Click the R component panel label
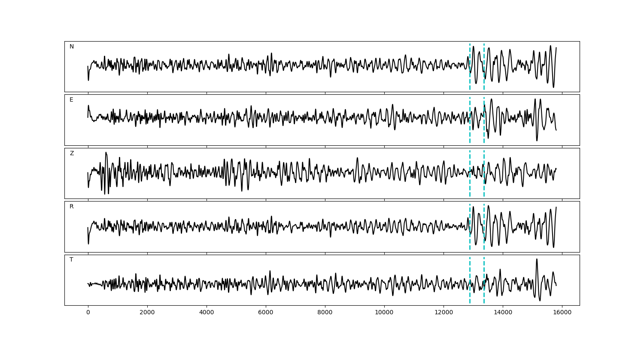 click(x=71, y=207)
